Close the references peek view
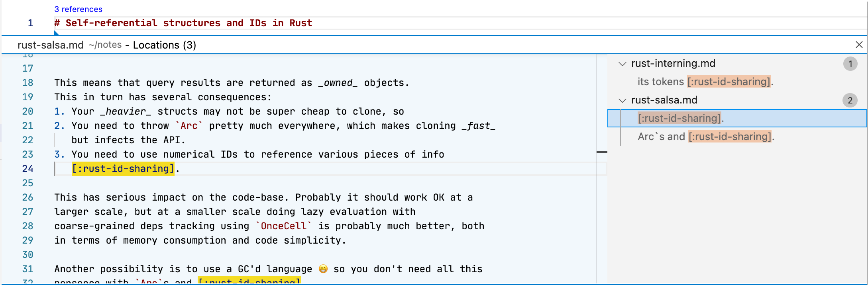This screenshot has width=868, height=285. [859, 45]
